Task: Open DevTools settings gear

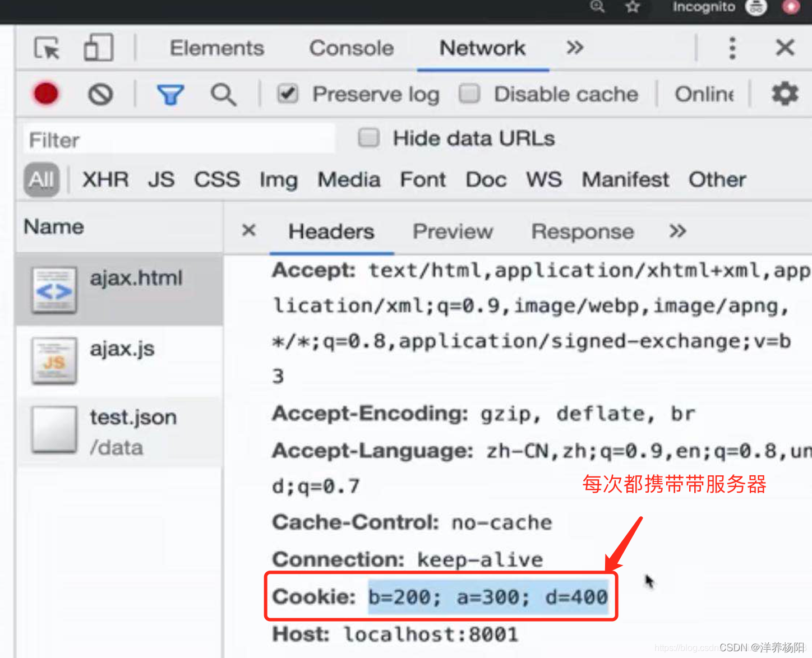Action: click(x=784, y=94)
